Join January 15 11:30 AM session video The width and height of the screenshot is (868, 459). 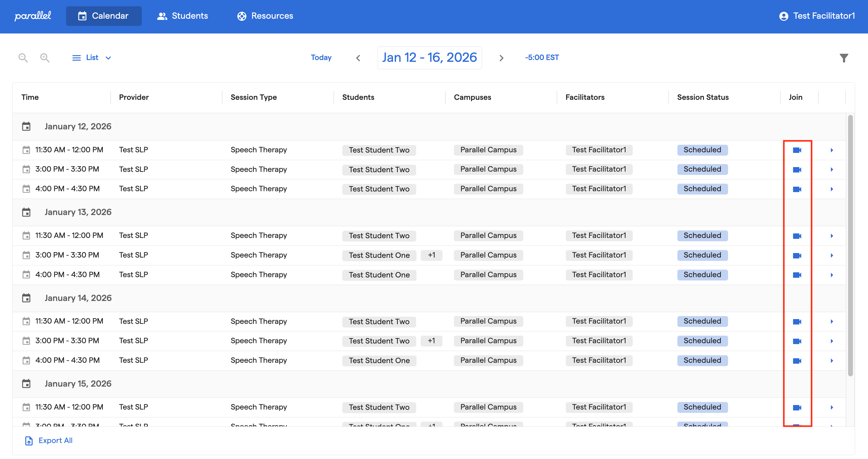point(797,407)
